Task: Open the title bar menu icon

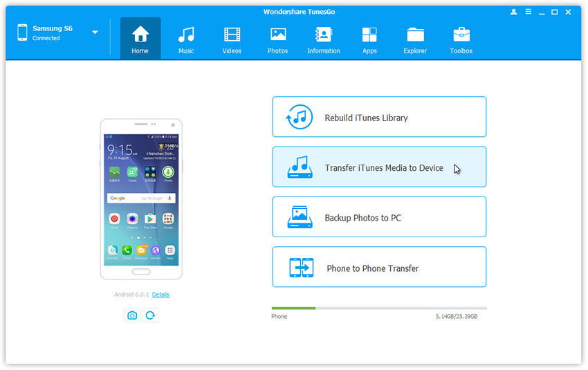Action: [528, 12]
